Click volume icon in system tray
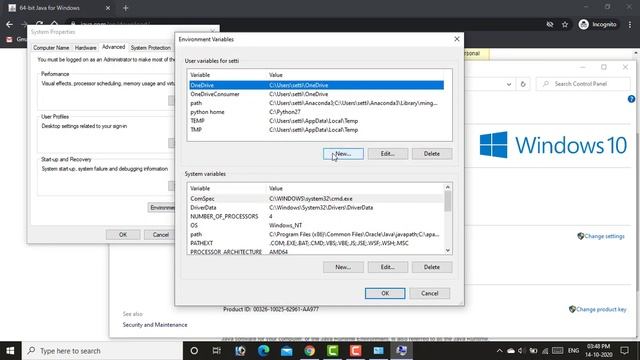640x360 pixels. coord(521,351)
